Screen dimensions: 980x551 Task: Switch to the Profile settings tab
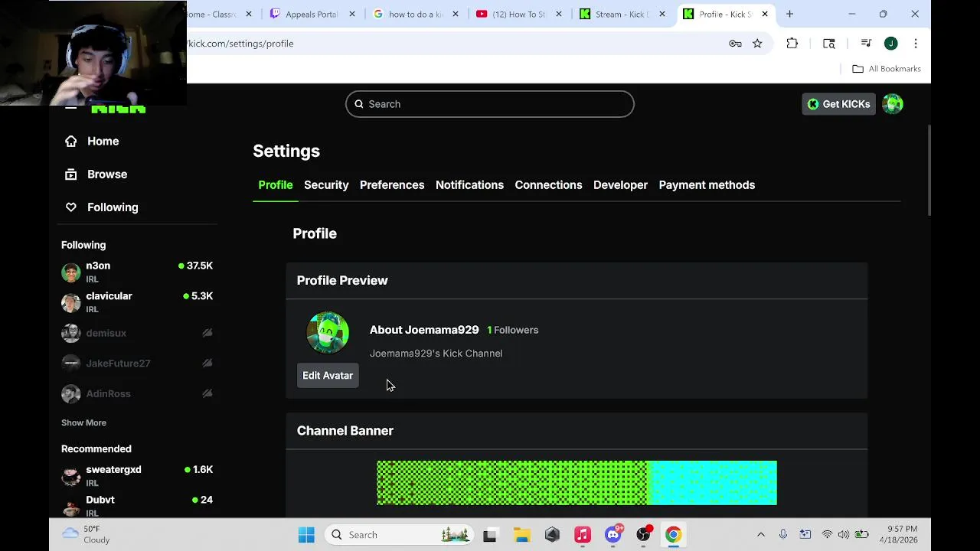pos(276,185)
